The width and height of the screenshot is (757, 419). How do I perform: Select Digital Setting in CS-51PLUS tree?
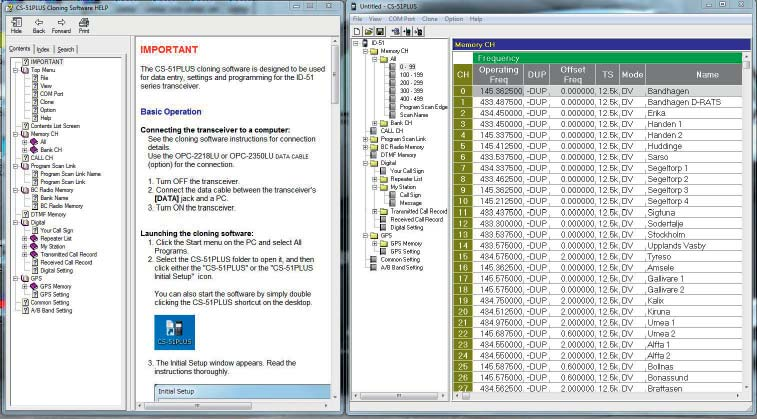[x=407, y=227]
